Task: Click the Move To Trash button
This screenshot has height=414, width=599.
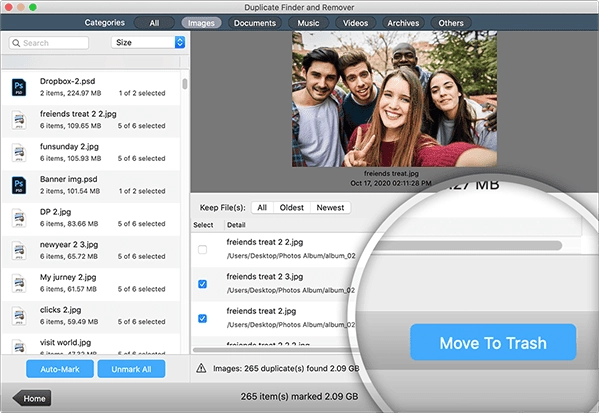Action: click(493, 342)
